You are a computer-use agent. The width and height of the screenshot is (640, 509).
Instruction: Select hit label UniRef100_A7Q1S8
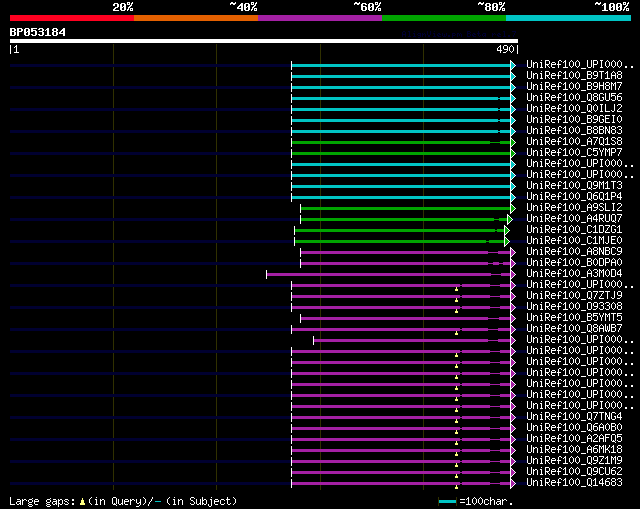pyautogui.click(x=574, y=142)
